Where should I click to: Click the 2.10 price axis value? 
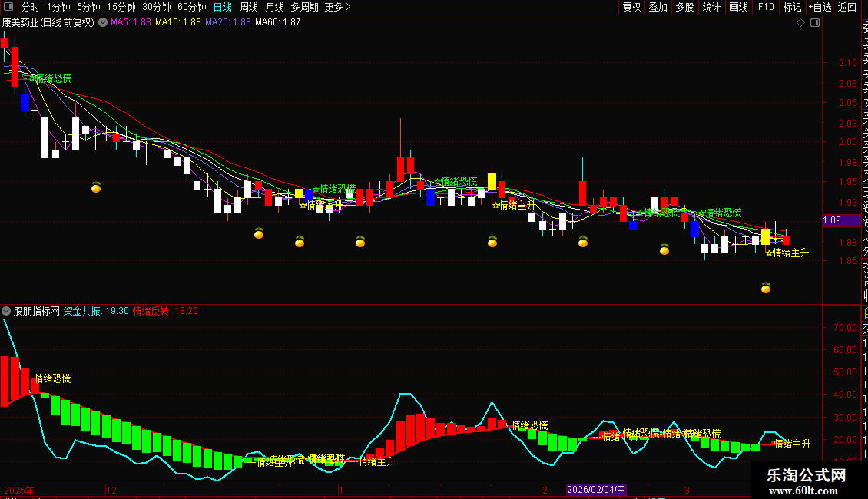click(848, 63)
